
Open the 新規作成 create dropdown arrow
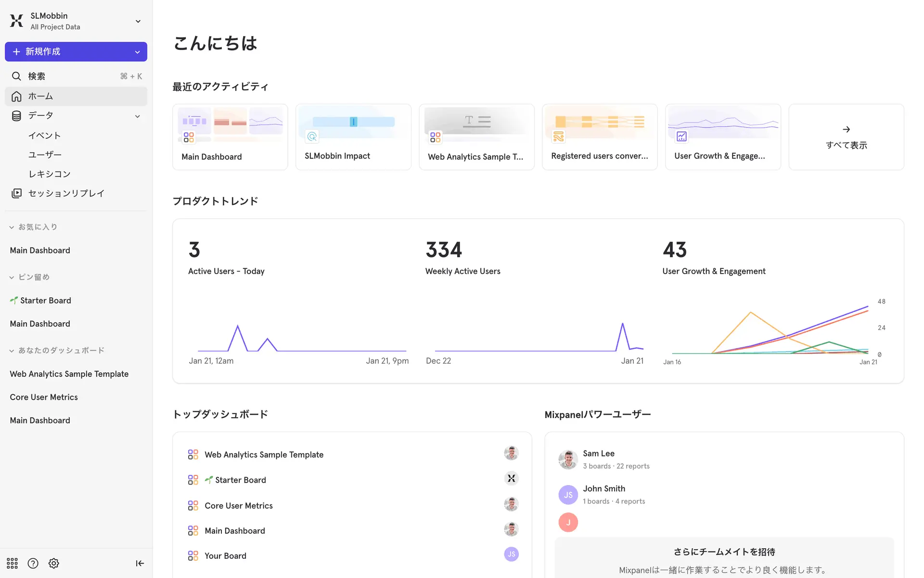(138, 52)
